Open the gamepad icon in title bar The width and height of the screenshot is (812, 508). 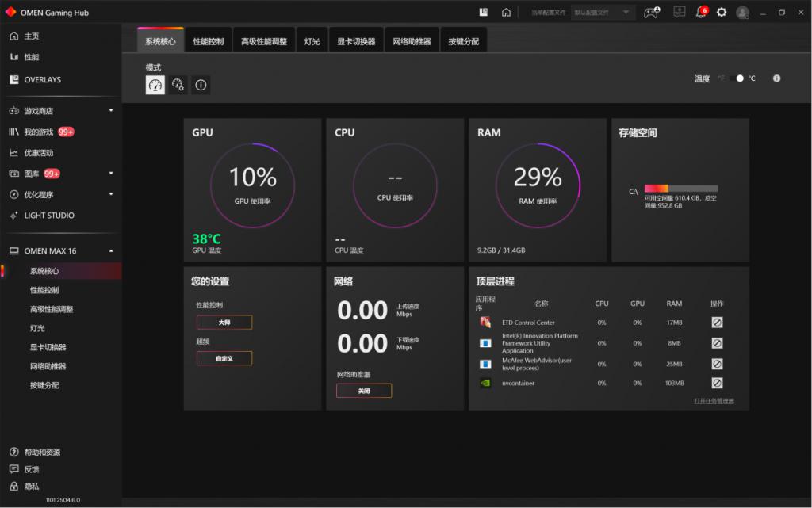(652, 12)
